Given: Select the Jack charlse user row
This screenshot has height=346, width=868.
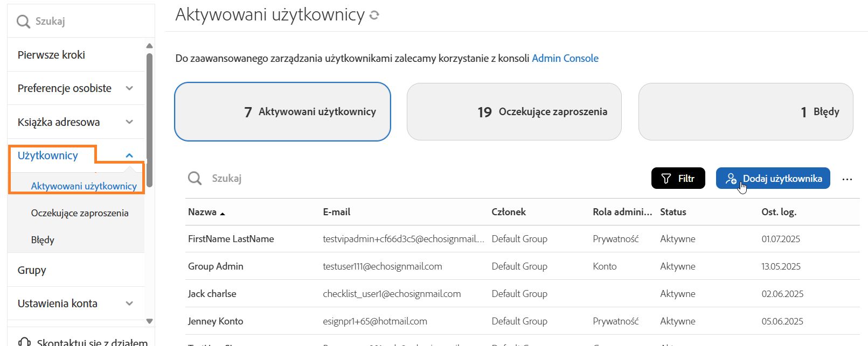Looking at the screenshot, I should pyautogui.click(x=523, y=294).
